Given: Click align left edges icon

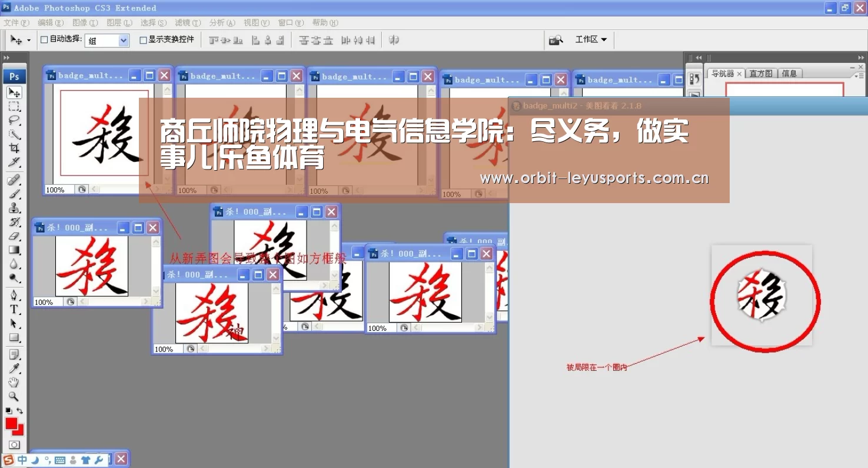Looking at the screenshot, I should pyautogui.click(x=256, y=40).
